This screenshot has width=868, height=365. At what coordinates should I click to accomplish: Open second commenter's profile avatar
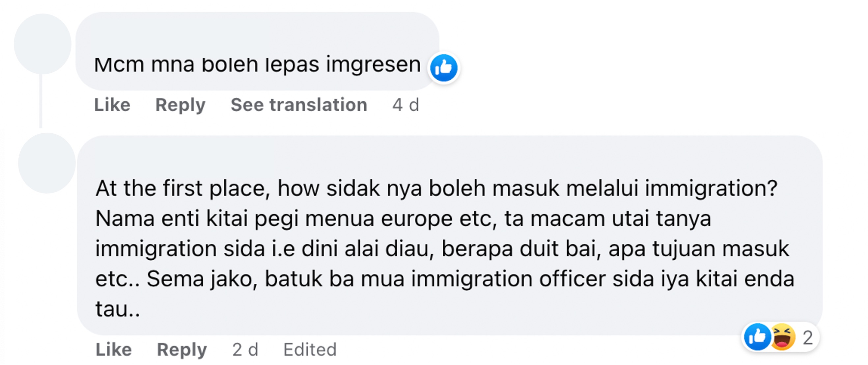(x=47, y=163)
